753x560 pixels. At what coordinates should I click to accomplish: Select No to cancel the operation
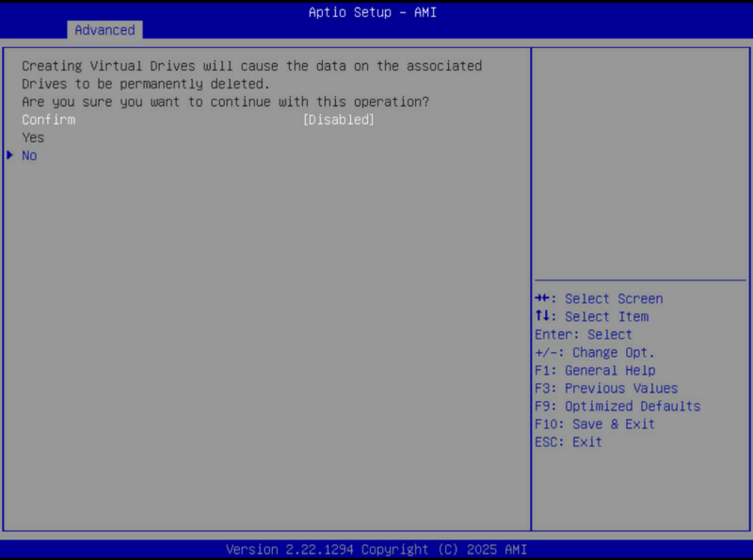pos(29,155)
